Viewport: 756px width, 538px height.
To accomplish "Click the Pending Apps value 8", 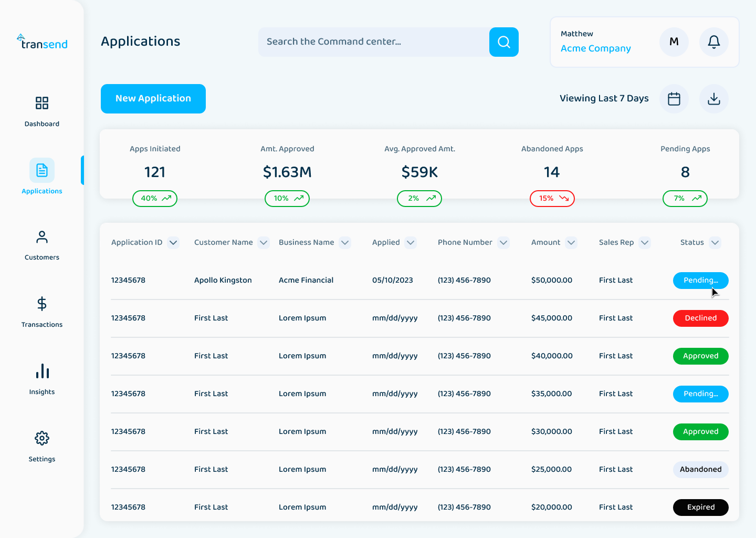I will [x=685, y=172].
